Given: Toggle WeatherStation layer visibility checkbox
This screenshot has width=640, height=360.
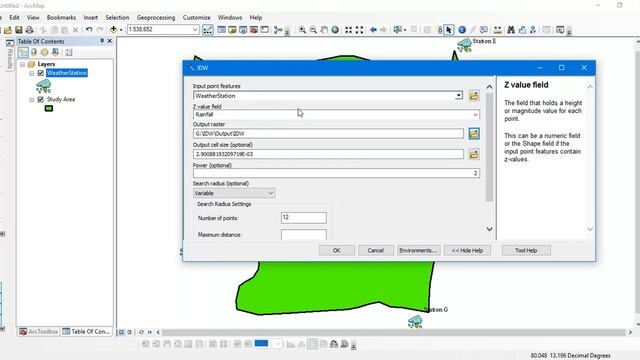Looking at the screenshot, I should [x=40, y=73].
